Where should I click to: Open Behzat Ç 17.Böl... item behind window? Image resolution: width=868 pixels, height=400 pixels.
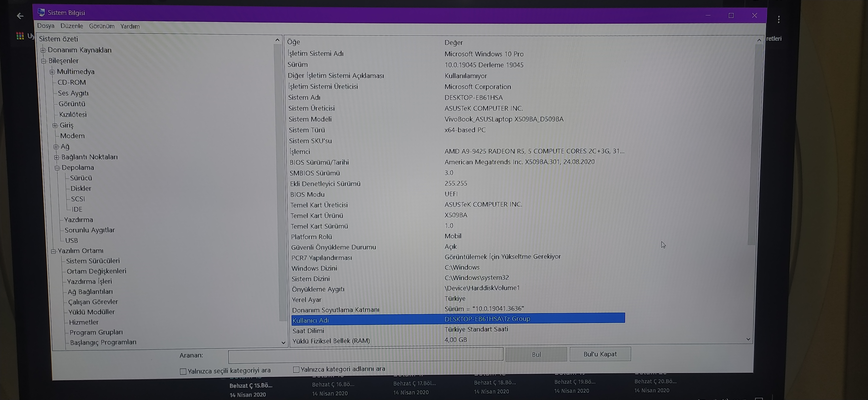414,384
